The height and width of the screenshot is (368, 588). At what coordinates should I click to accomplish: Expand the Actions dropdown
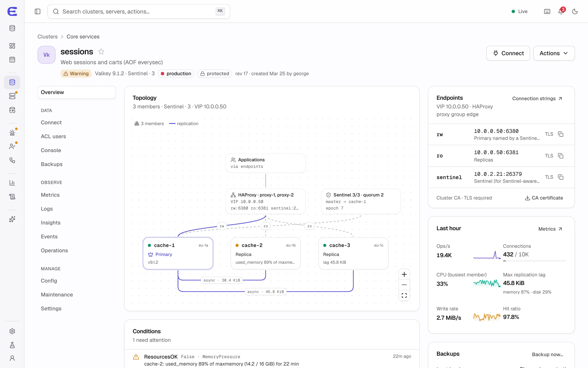click(554, 53)
